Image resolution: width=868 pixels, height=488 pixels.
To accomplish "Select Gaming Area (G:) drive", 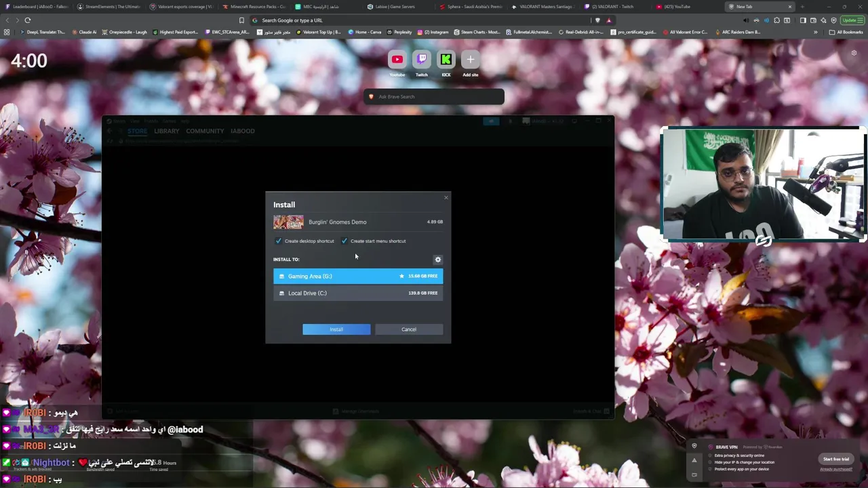I will (x=358, y=276).
